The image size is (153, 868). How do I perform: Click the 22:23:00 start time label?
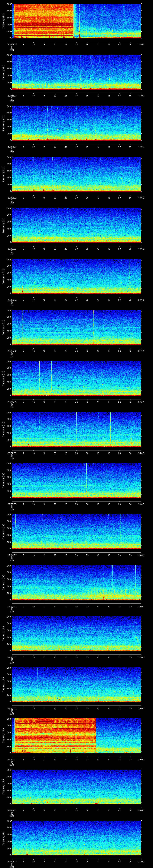12,504
